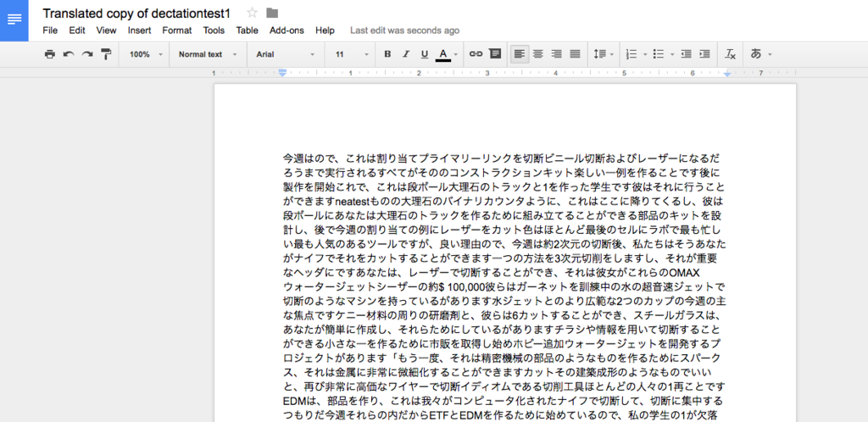Set justified alignment
The image size is (868, 422).
point(576,54)
